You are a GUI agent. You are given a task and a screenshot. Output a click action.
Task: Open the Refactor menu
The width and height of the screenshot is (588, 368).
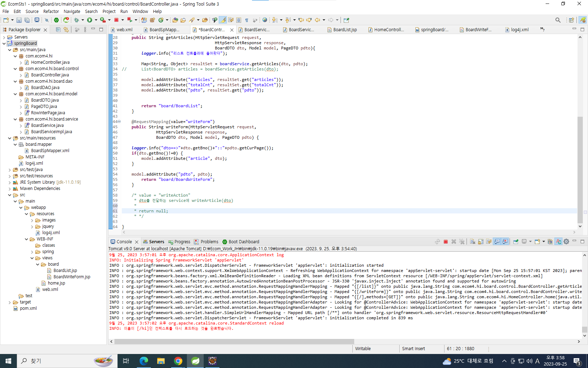pyautogui.click(x=51, y=11)
